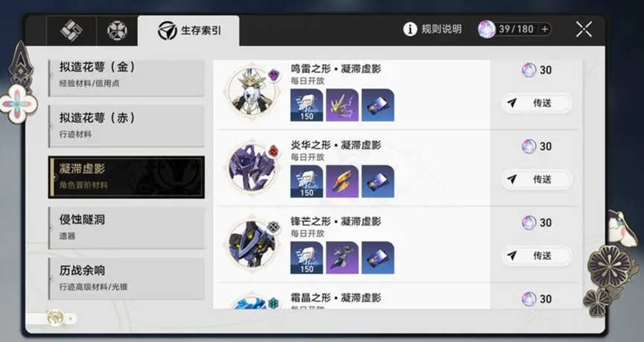
Task: Click 传送 for 鸣雷之形
Action: click(x=536, y=103)
